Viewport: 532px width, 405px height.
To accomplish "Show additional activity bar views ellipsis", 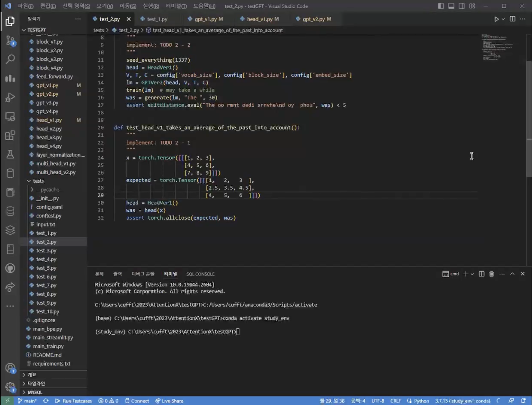I will pos(10,306).
